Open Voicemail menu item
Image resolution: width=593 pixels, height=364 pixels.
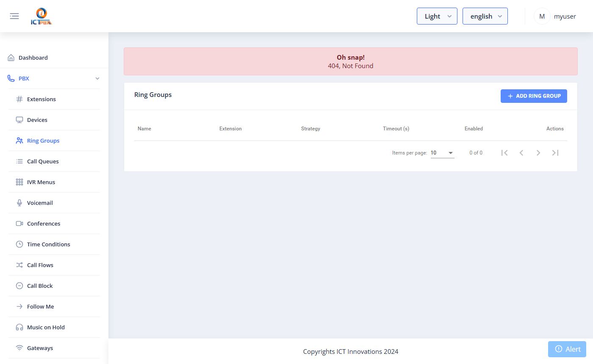pos(54,203)
